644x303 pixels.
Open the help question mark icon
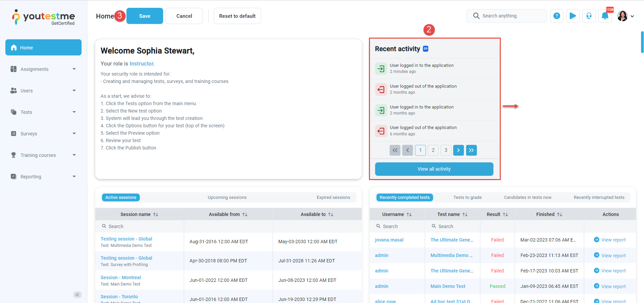pyautogui.click(x=556, y=16)
